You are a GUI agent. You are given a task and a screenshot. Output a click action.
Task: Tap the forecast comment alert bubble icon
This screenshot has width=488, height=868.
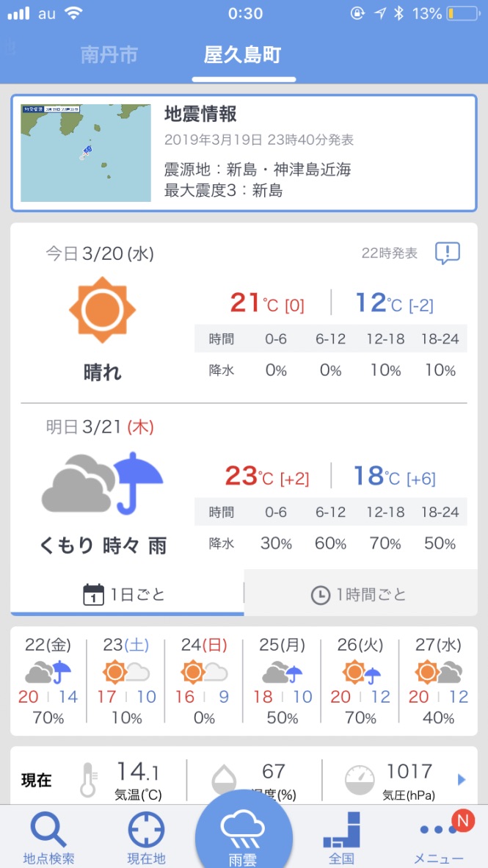(x=448, y=253)
